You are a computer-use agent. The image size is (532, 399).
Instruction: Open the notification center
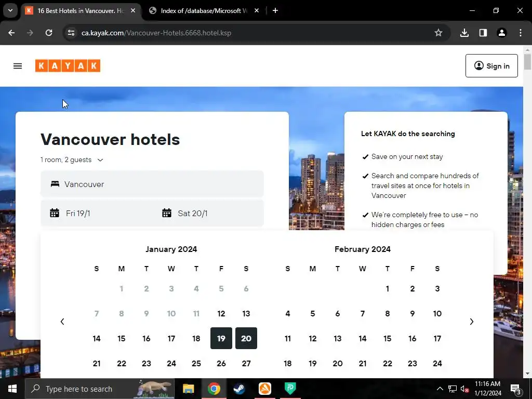[516, 389]
